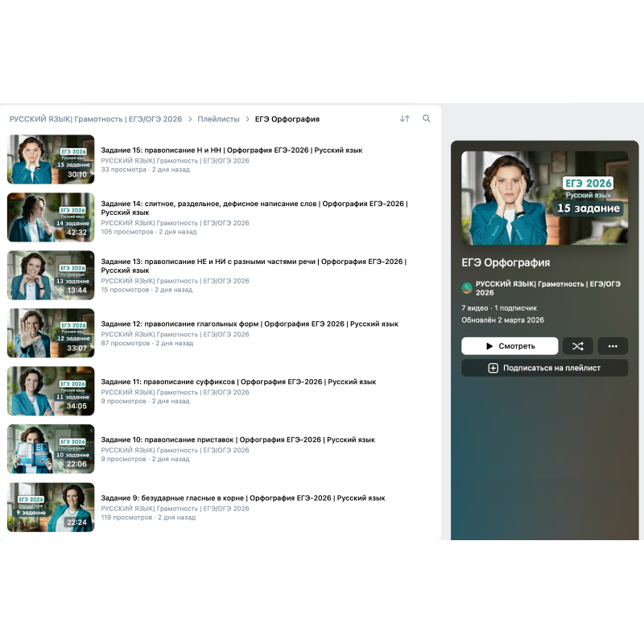
Task: Click Задание 13 НЕ и НИ title
Action: point(254,262)
